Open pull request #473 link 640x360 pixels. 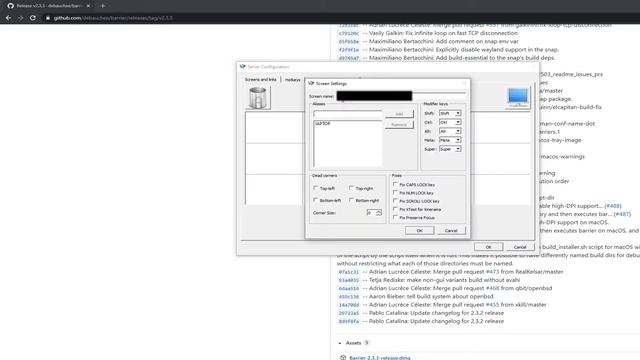pyautogui.click(x=492, y=272)
